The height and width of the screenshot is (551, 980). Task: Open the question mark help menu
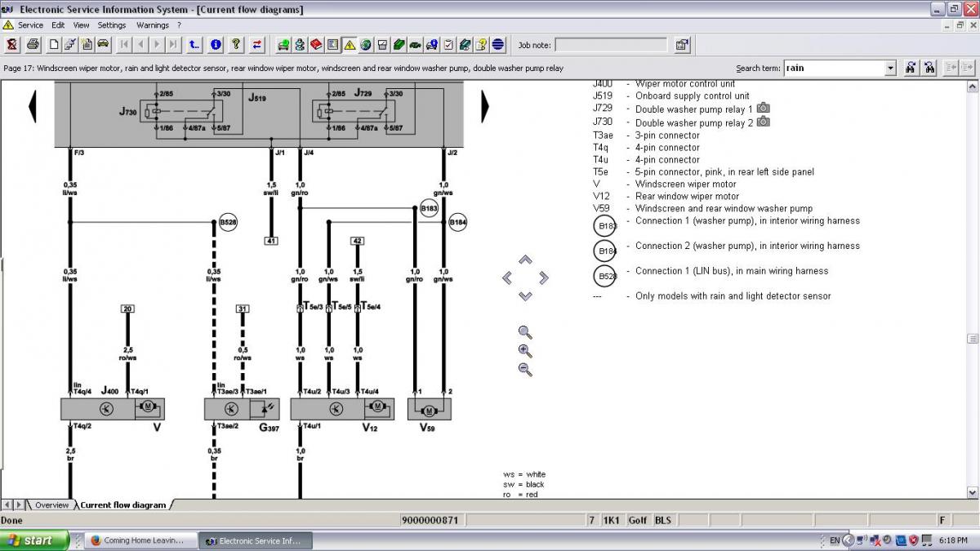179,25
